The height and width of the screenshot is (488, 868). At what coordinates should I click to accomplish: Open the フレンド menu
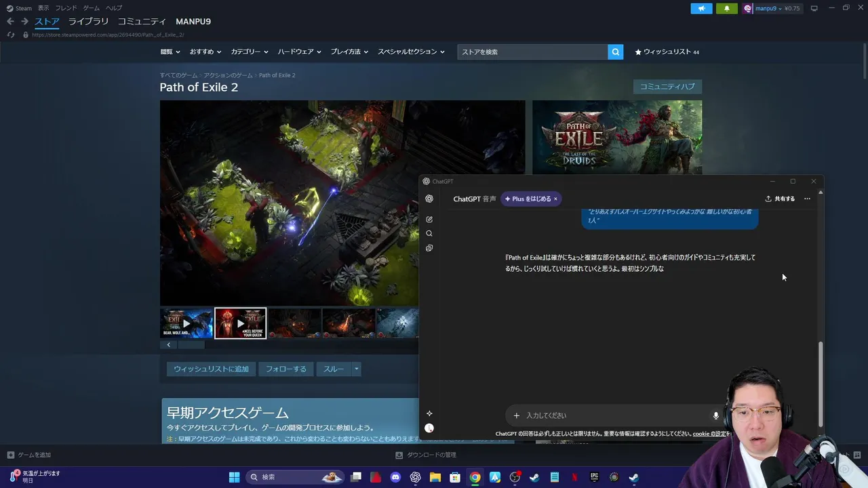coord(66,8)
